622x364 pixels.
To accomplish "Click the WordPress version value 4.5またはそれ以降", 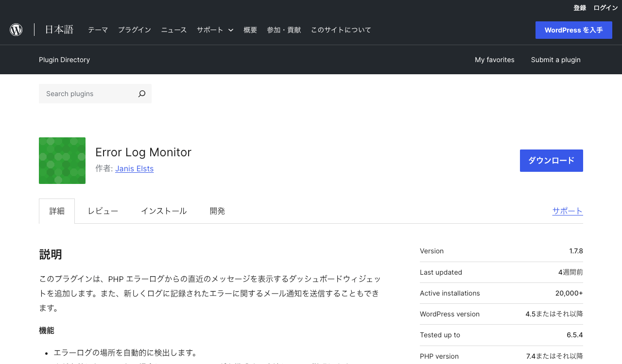I will point(554,314).
